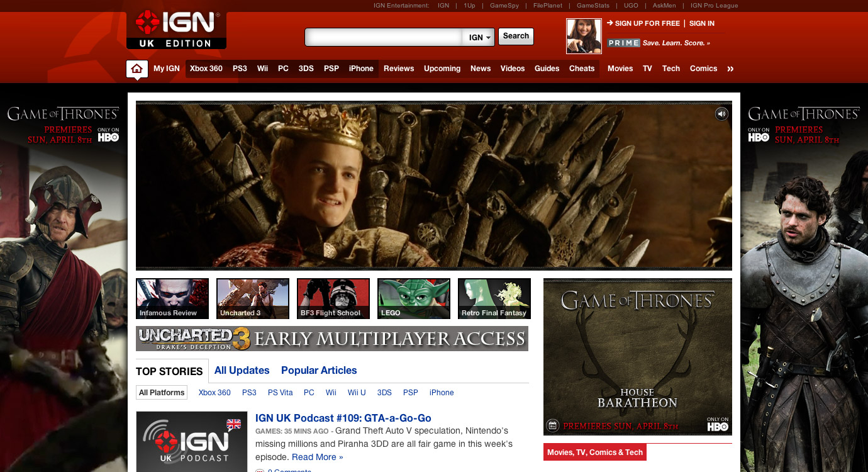Open IGN Pro League link
This screenshot has height=472, width=868.
coord(714,6)
